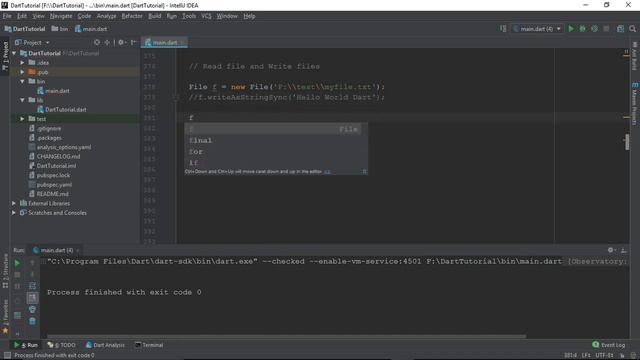Screen dimensions: 640x360
Task: Expand External Libraries node
Action: coord(14,203)
